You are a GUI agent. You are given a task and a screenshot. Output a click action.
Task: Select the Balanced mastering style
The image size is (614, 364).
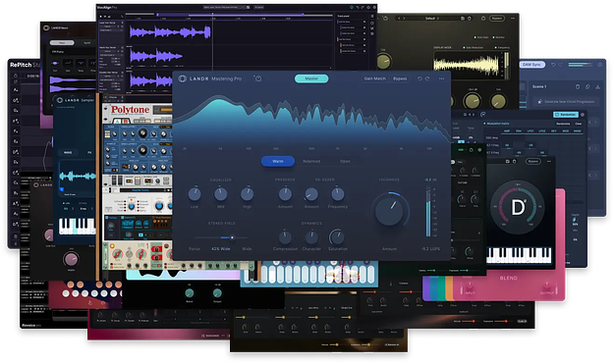click(311, 161)
